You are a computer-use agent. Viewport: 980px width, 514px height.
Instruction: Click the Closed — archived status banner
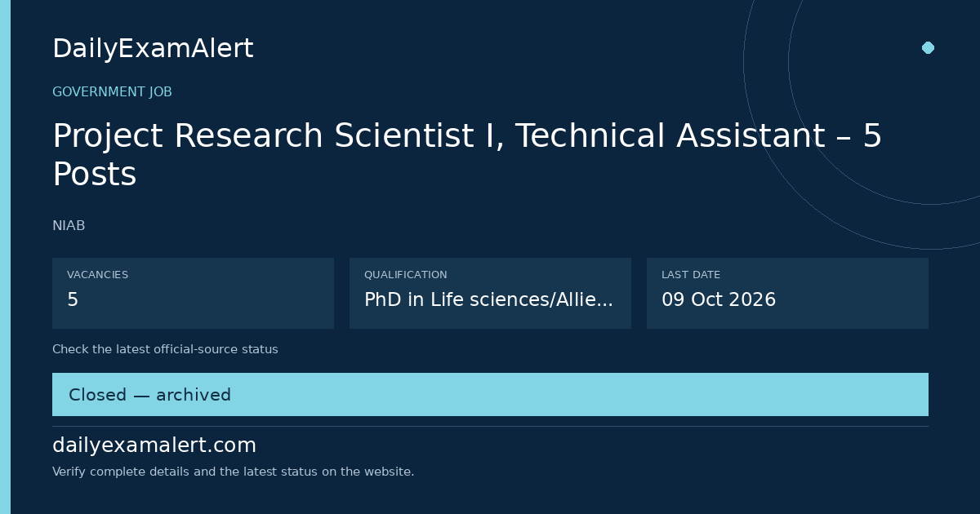490,395
